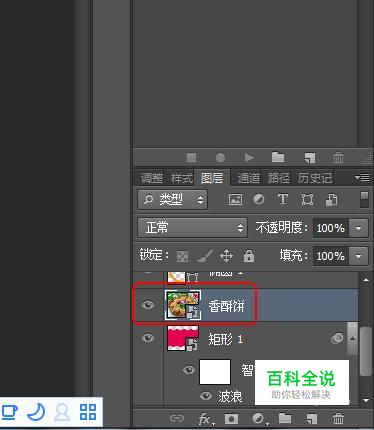Lock transparent pixels
This screenshot has width=374, height=430.
pos(182,256)
